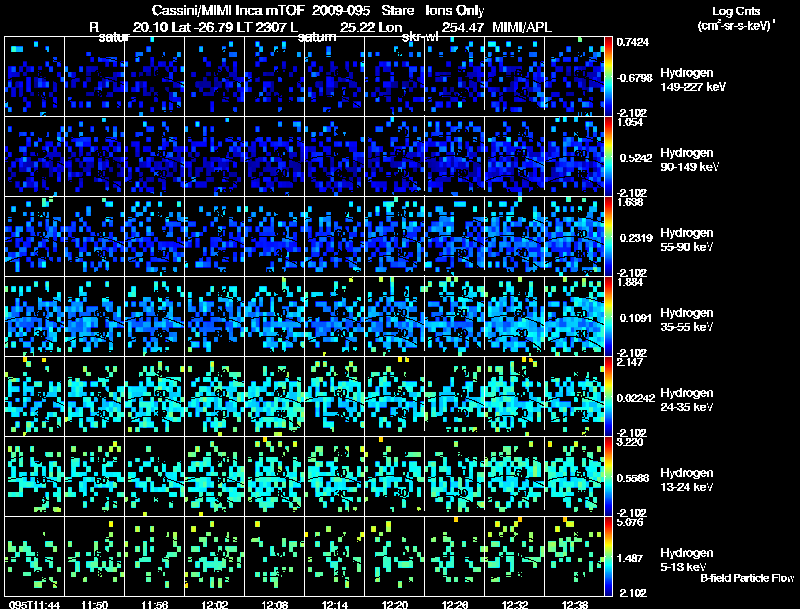
Task: Click the 0.5588 colorbar midpoint value
Action: [633, 478]
